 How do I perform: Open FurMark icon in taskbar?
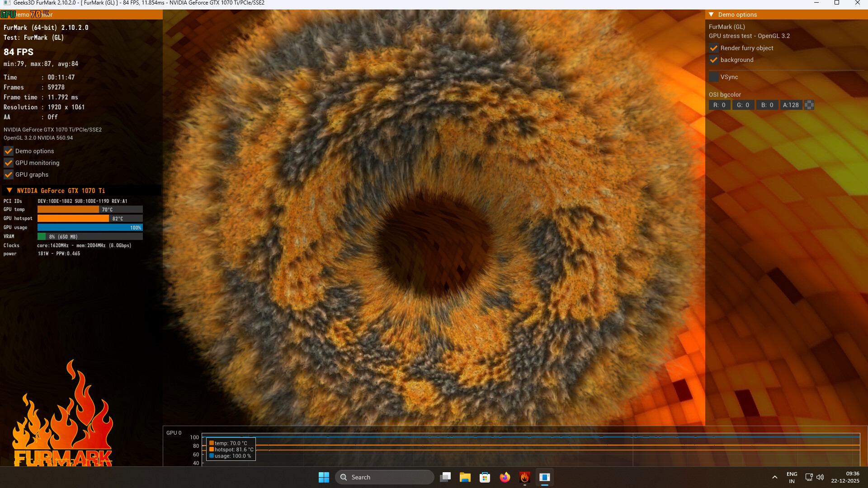(x=524, y=477)
